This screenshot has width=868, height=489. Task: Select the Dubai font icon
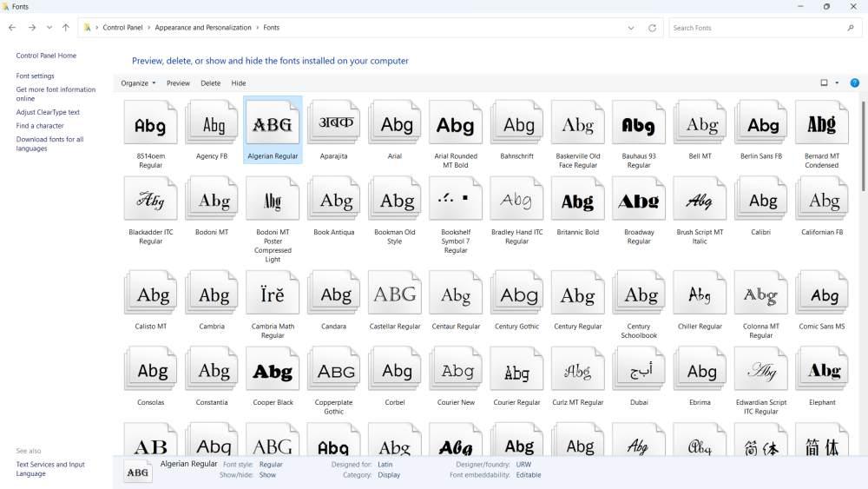[639, 369]
